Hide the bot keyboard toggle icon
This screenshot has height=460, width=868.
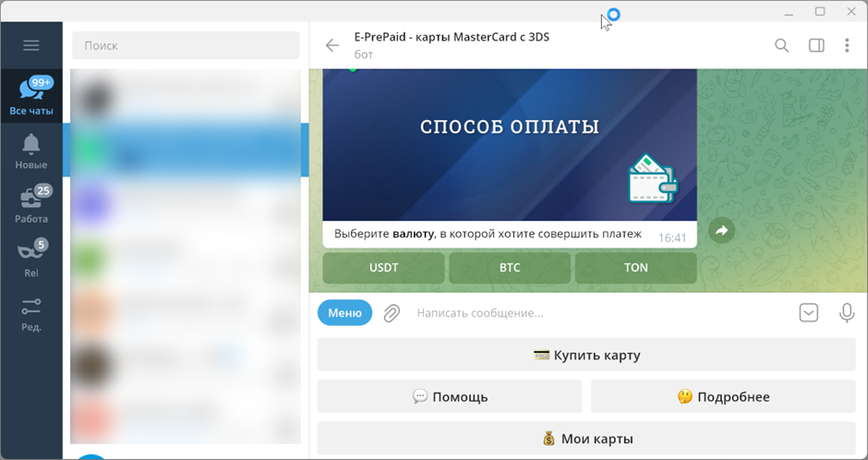coord(809,313)
